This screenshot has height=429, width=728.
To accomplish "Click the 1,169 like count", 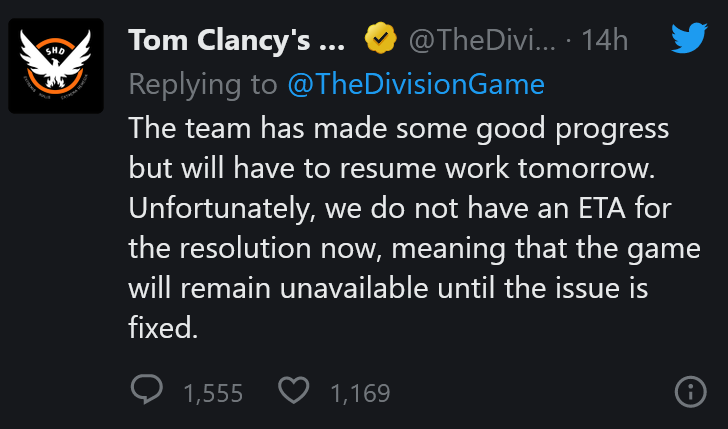I will pyautogui.click(x=360, y=393).
